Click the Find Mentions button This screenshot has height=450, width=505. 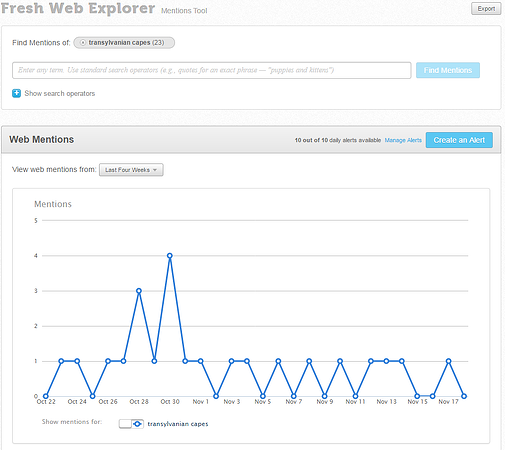coord(448,70)
